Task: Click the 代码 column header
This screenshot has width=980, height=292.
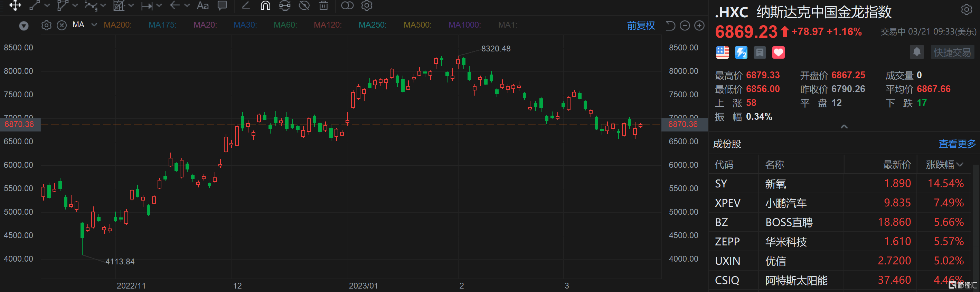Action: 724,165
